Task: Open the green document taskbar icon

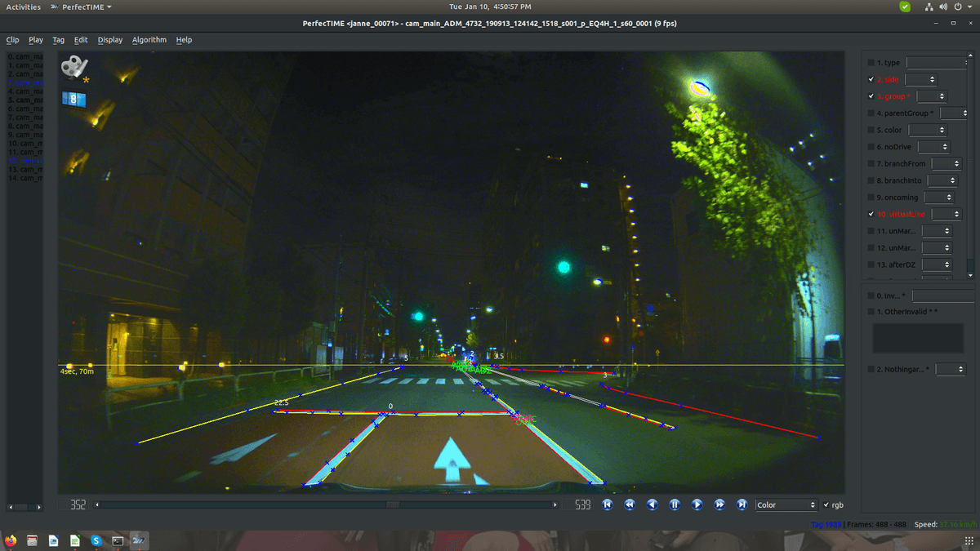Action: pyautogui.click(x=74, y=540)
